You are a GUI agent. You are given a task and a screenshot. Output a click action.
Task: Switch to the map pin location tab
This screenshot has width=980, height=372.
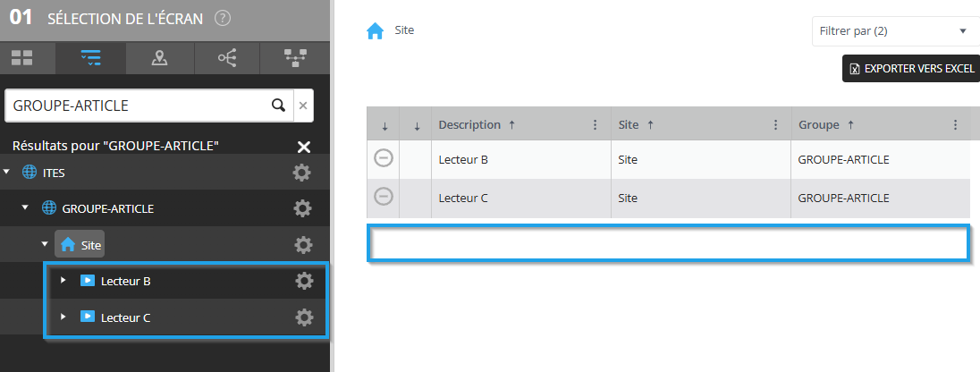159,59
